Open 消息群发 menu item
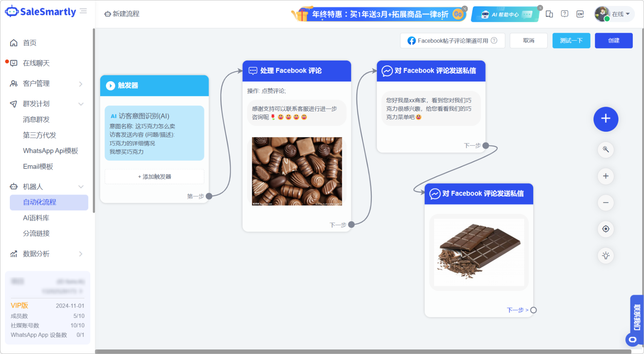 (x=36, y=120)
